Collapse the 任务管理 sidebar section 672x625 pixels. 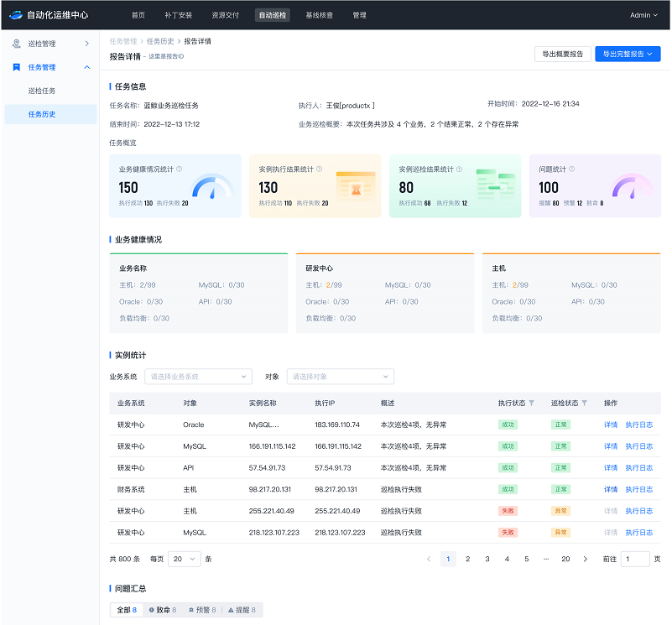coord(86,67)
